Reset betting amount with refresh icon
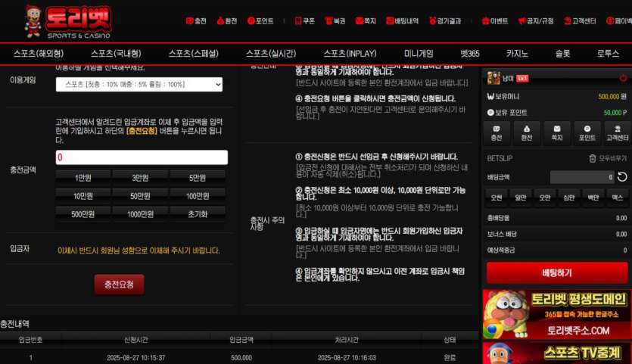The image size is (632, 364). click(622, 177)
